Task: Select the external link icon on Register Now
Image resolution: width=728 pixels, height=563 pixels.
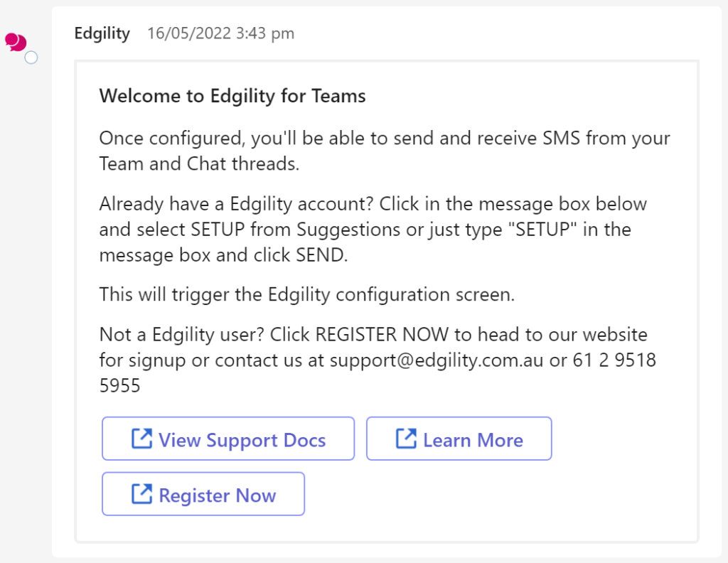Action: [142, 494]
